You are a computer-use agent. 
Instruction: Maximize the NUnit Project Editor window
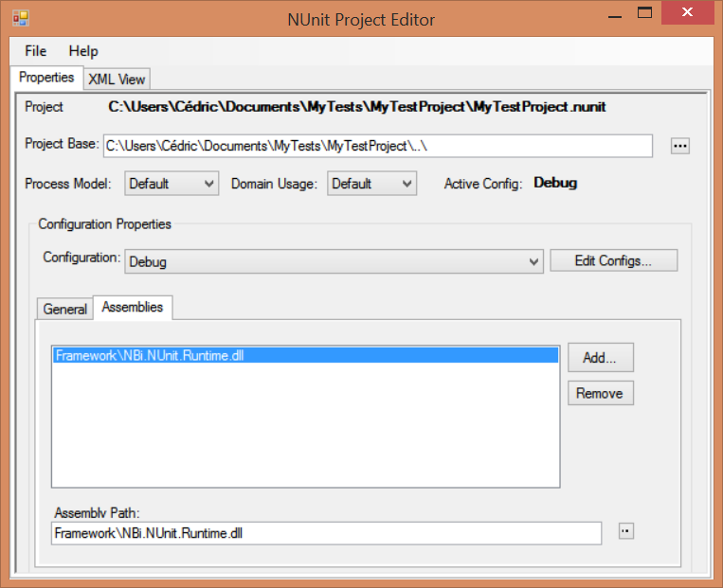click(644, 13)
